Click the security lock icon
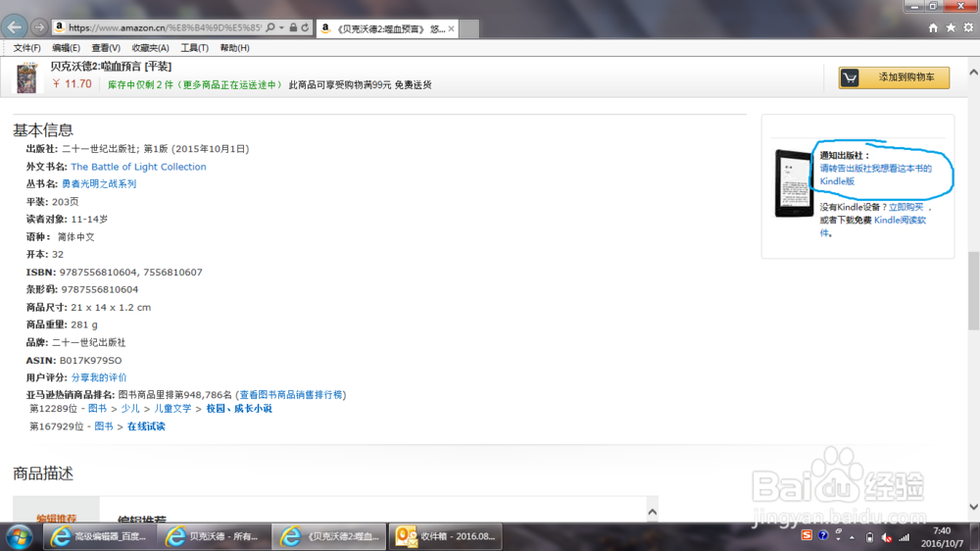980x551 pixels. pos(293,27)
